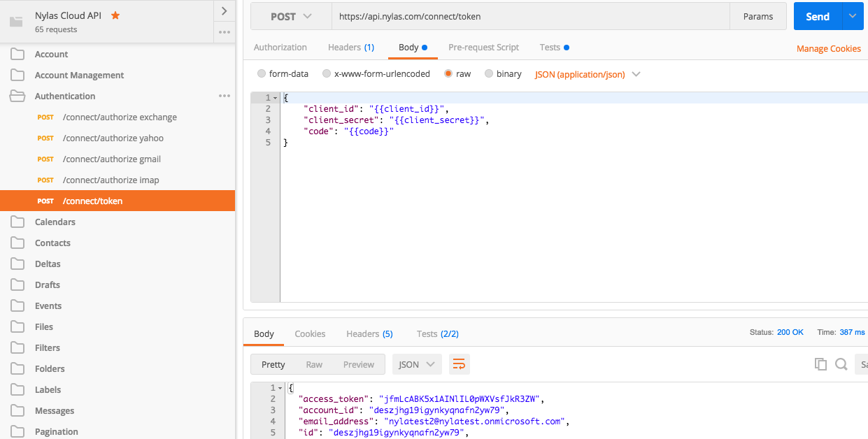
Task: Select the x-www-form-urlencoded body type
Action: (327, 73)
